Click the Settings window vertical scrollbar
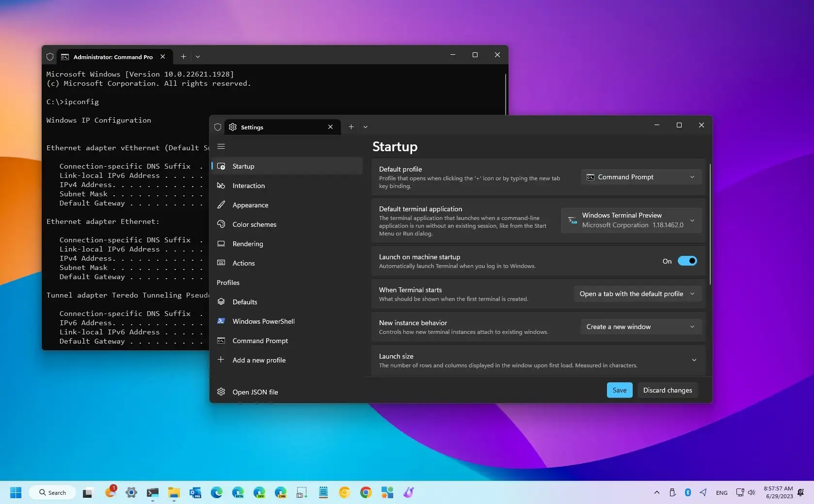Screen dimensions: 814x504 (x=710, y=224)
